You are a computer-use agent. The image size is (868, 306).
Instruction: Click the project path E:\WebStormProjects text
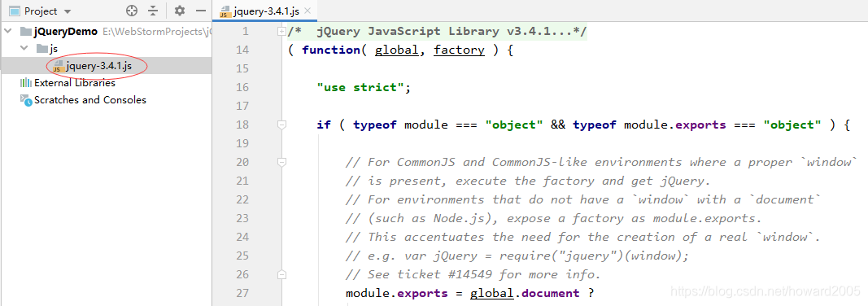pyautogui.click(x=157, y=32)
